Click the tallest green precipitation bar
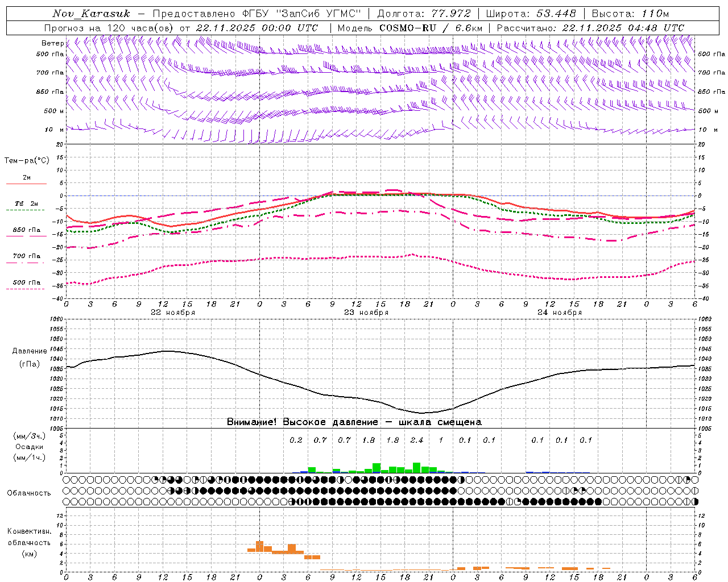Image resolution: width=728 pixels, height=582 pixels. pos(417,468)
